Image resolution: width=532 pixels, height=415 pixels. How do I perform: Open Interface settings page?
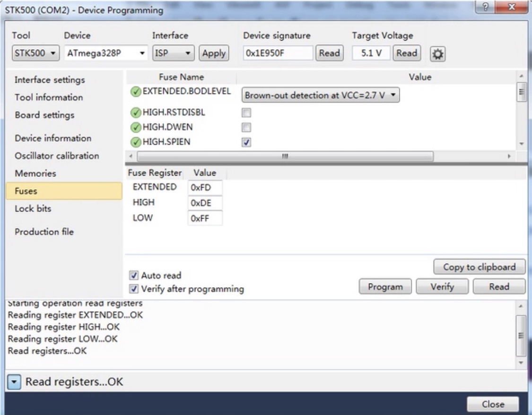coord(50,80)
